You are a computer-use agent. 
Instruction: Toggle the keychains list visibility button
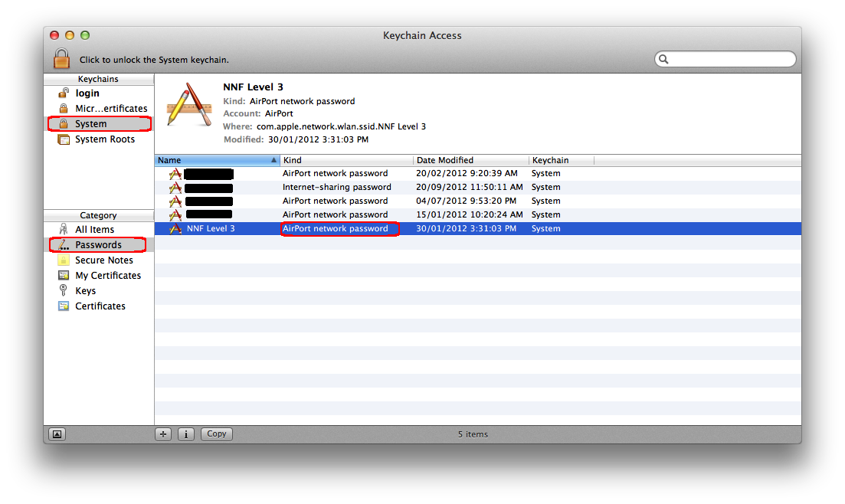(57, 434)
